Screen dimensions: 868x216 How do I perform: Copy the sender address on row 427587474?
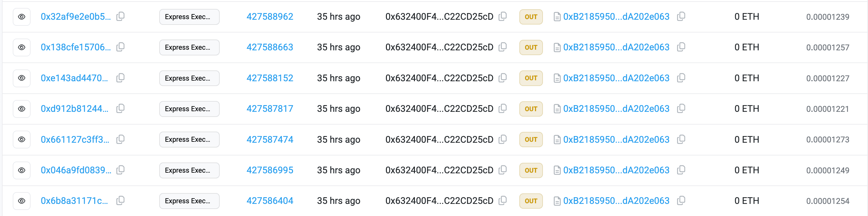pyautogui.click(x=503, y=139)
